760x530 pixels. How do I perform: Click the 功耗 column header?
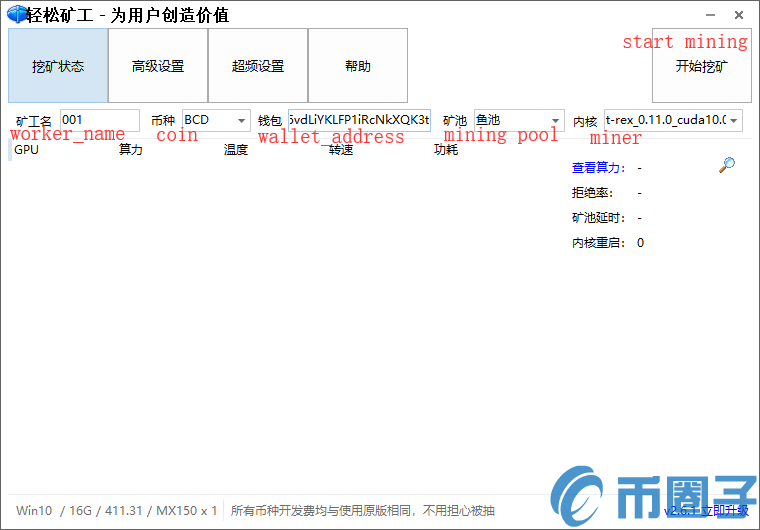(x=446, y=150)
